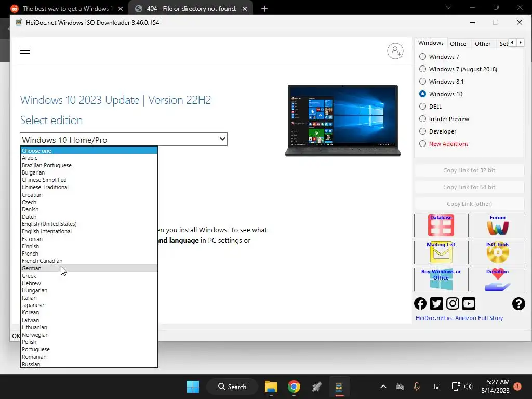Open HeiDoc YouTube channel icon
The width and height of the screenshot is (532, 399).
click(x=469, y=303)
